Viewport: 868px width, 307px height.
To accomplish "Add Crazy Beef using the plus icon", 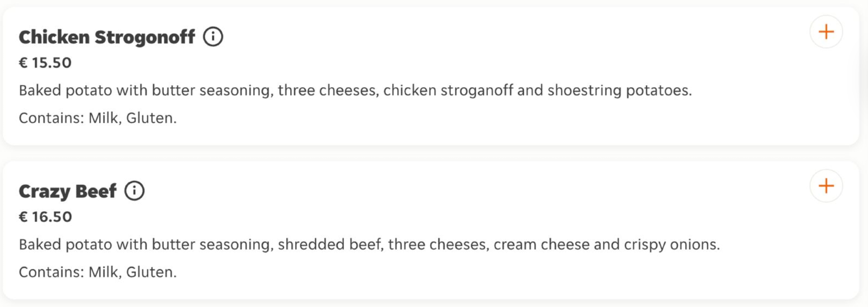I will (x=826, y=186).
